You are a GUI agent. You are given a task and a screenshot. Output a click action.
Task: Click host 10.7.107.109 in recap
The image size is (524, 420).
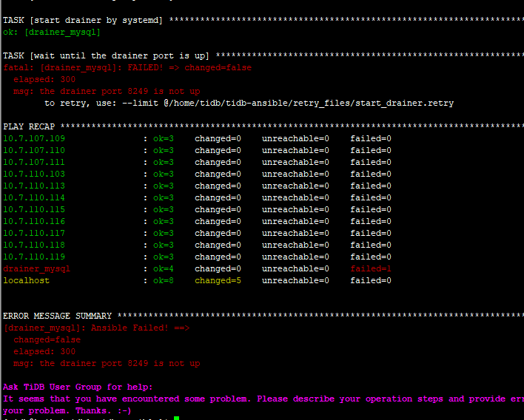[x=34, y=138]
